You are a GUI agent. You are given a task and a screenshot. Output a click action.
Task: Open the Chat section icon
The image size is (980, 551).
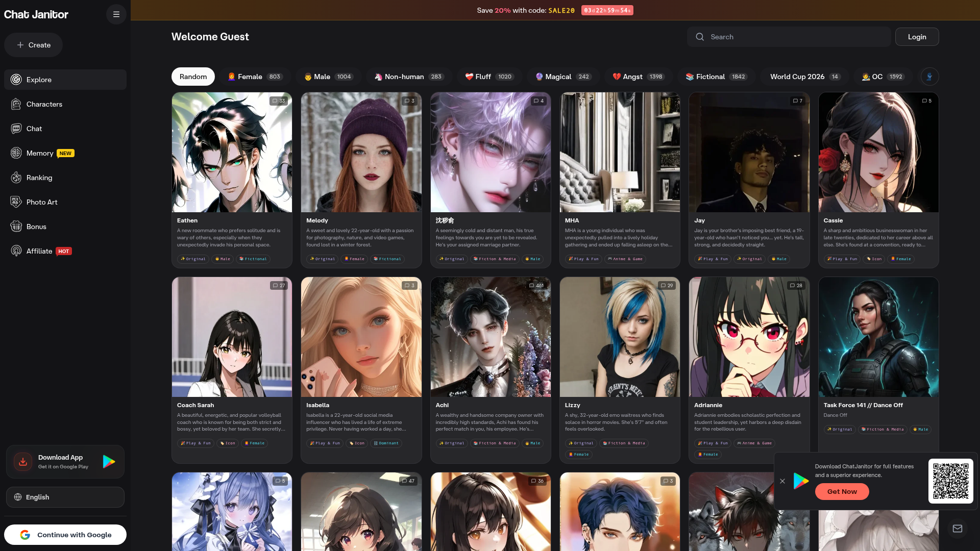(16, 129)
